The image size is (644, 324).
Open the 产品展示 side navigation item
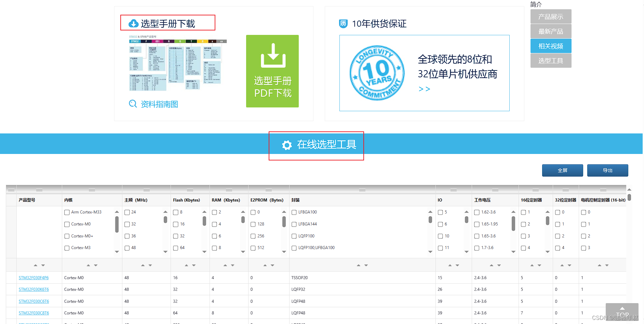tap(551, 17)
